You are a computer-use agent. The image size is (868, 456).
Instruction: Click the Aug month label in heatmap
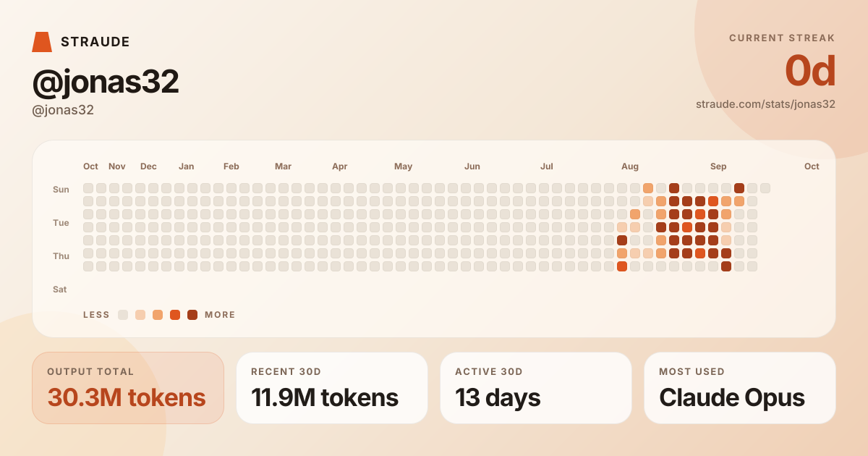pos(630,166)
